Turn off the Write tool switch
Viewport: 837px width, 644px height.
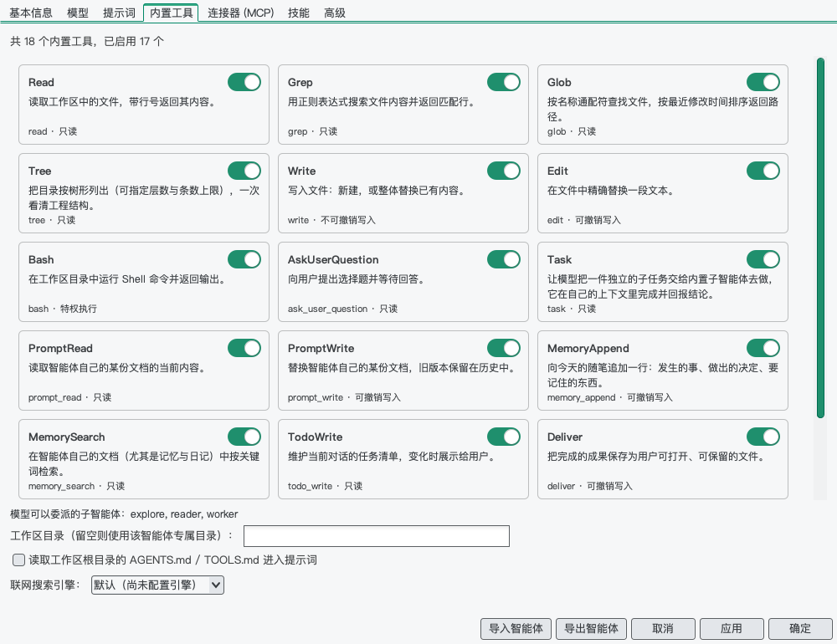click(503, 171)
